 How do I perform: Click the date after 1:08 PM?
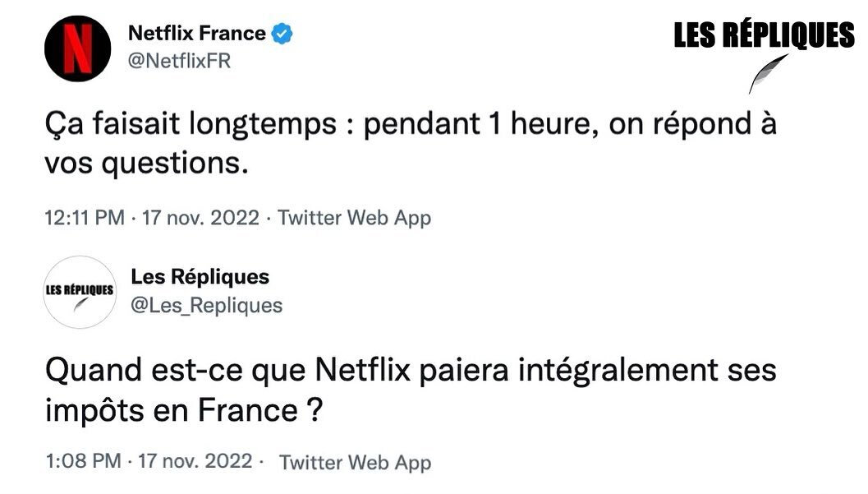tap(197, 461)
